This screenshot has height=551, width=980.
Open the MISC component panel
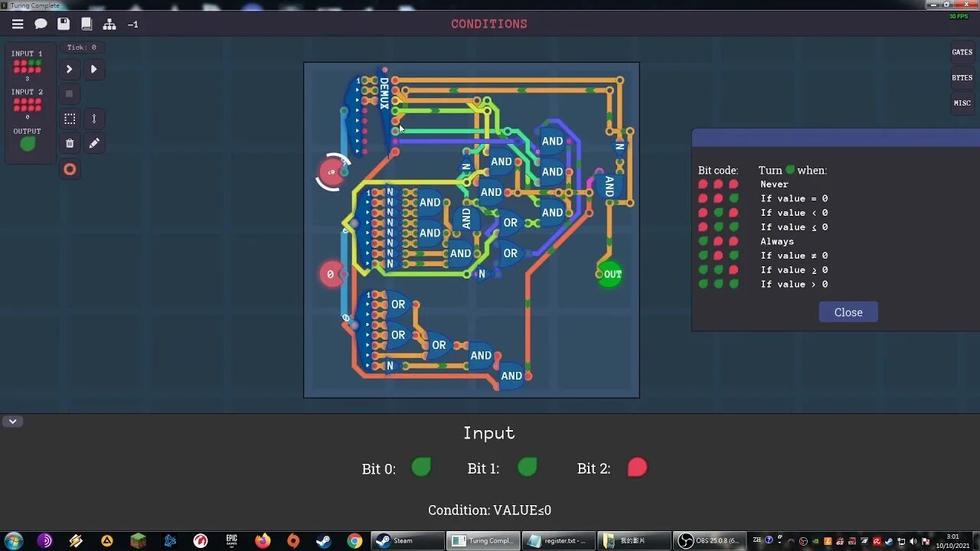tap(962, 103)
